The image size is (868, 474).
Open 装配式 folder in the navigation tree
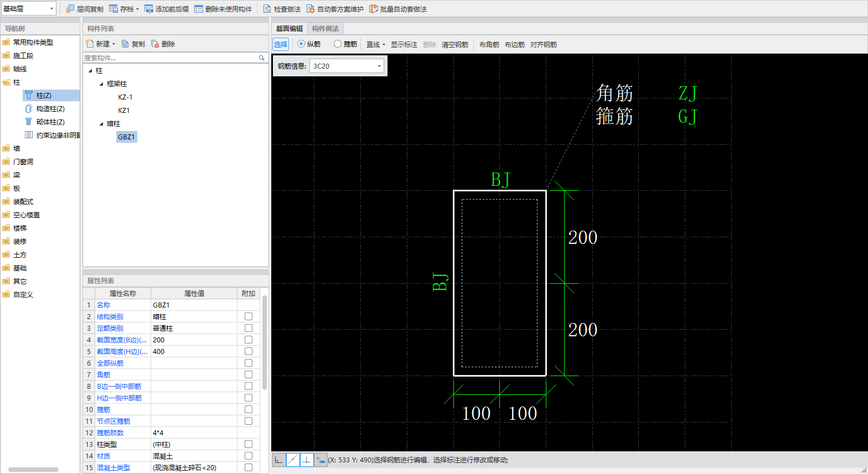[6, 201]
